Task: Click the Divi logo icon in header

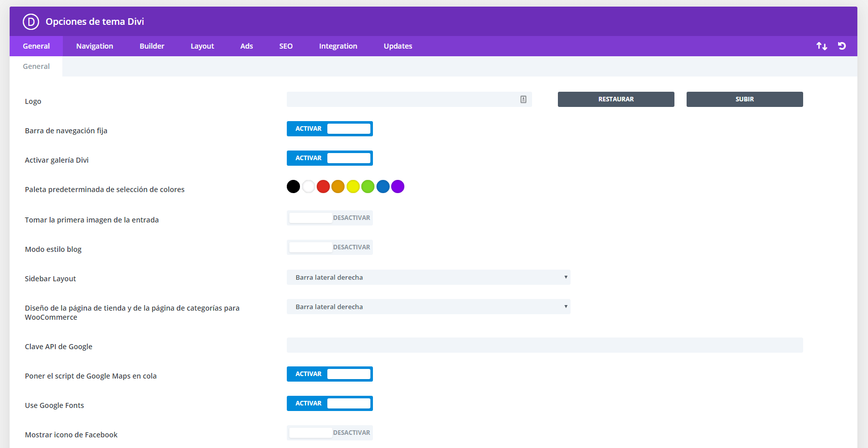Action: point(31,21)
